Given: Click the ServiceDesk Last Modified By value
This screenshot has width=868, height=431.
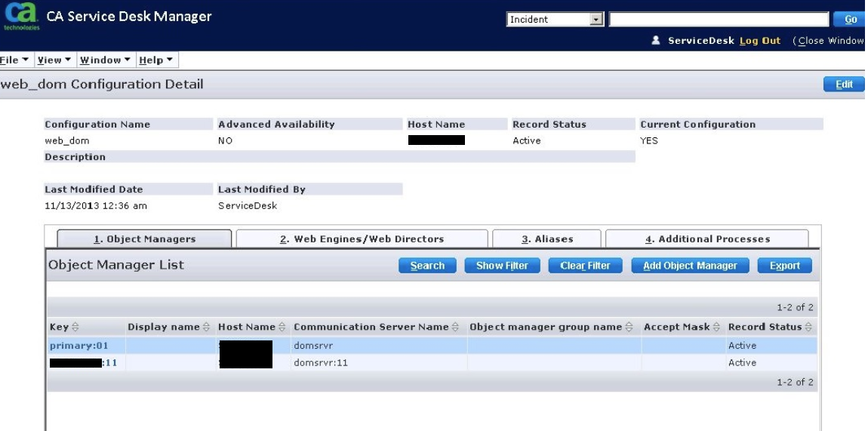Looking at the screenshot, I should click(x=248, y=206).
